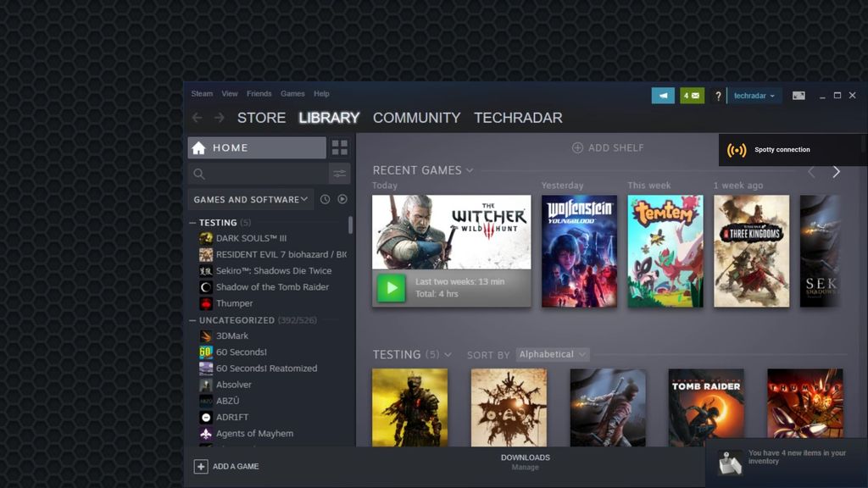
Task: Collapse the UNCATEGORIZED category
Action: (193, 320)
